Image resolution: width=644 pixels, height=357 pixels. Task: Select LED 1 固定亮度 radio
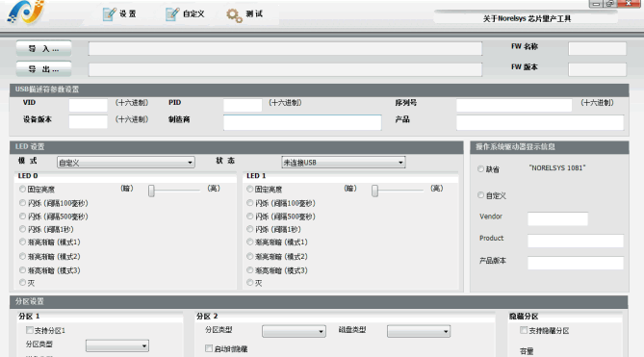(x=249, y=189)
